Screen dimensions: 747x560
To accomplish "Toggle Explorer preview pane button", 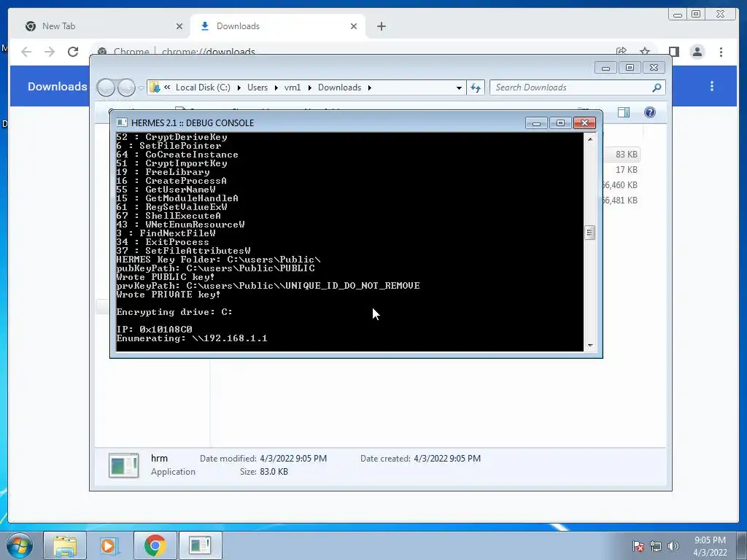I will (x=624, y=112).
